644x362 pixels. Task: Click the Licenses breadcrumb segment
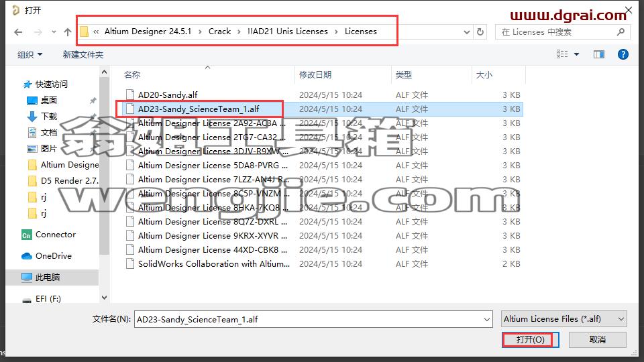point(361,32)
